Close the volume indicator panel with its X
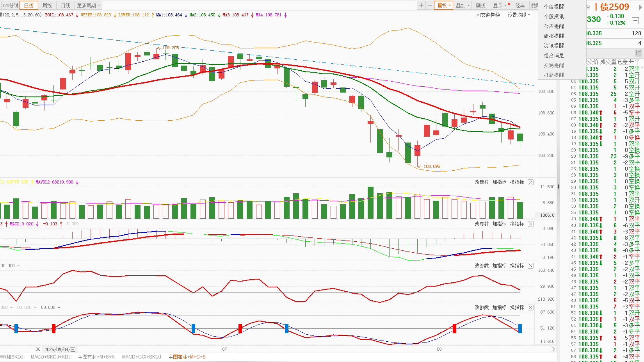Screen dimensions: 644x362 click(x=530, y=182)
